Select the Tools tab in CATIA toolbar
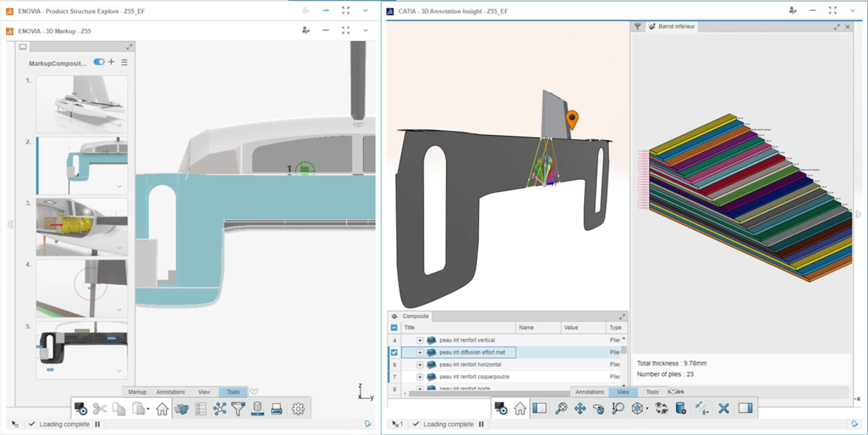Screen dimensions: 868x435 coord(653,392)
